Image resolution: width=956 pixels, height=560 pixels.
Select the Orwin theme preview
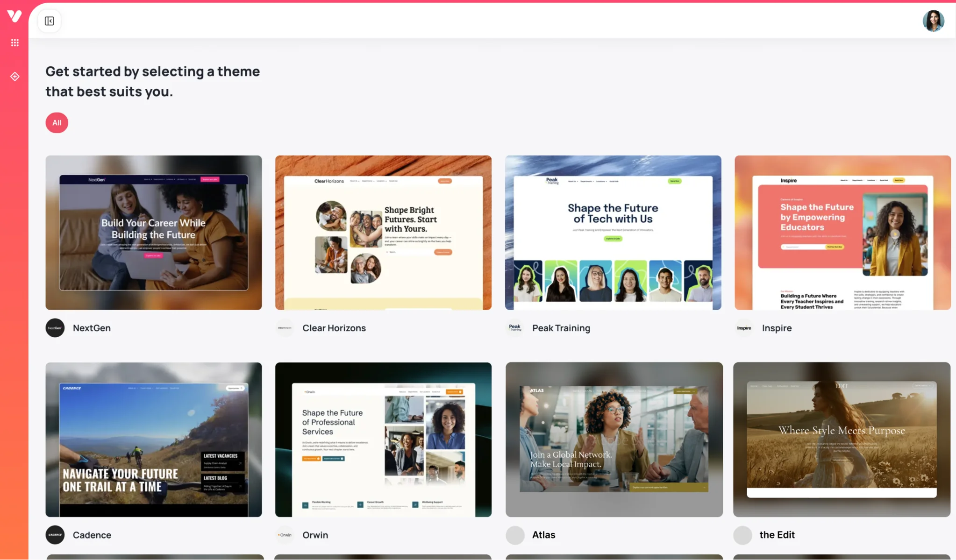383,439
